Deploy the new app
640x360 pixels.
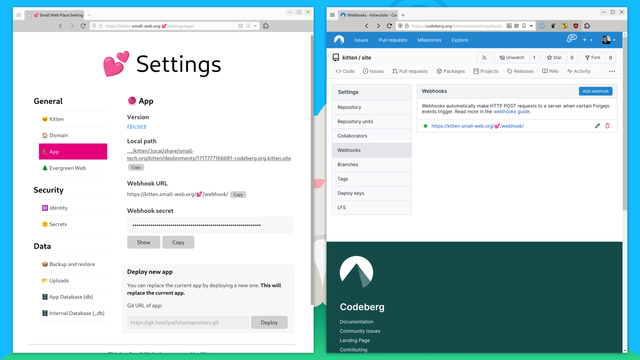(269, 322)
